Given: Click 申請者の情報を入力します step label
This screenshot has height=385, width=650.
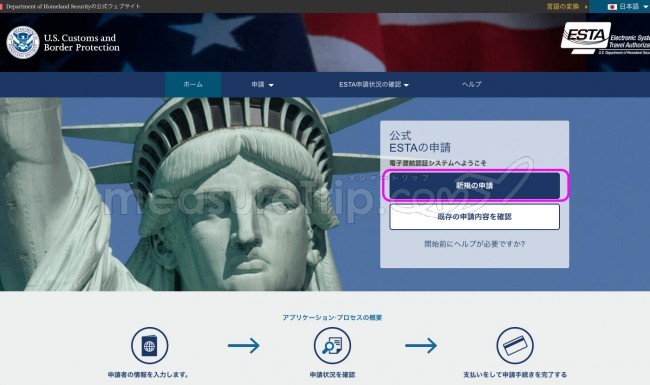Looking at the screenshot, I should 148,375.
